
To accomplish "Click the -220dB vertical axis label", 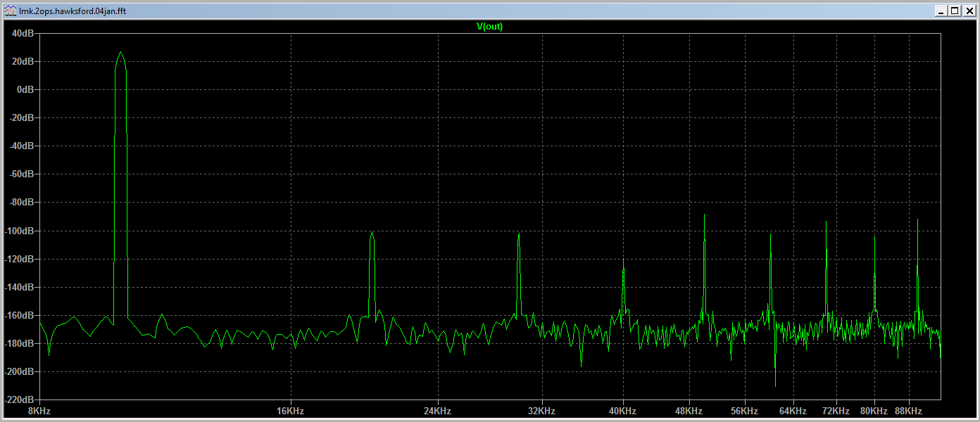I will coord(19,399).
